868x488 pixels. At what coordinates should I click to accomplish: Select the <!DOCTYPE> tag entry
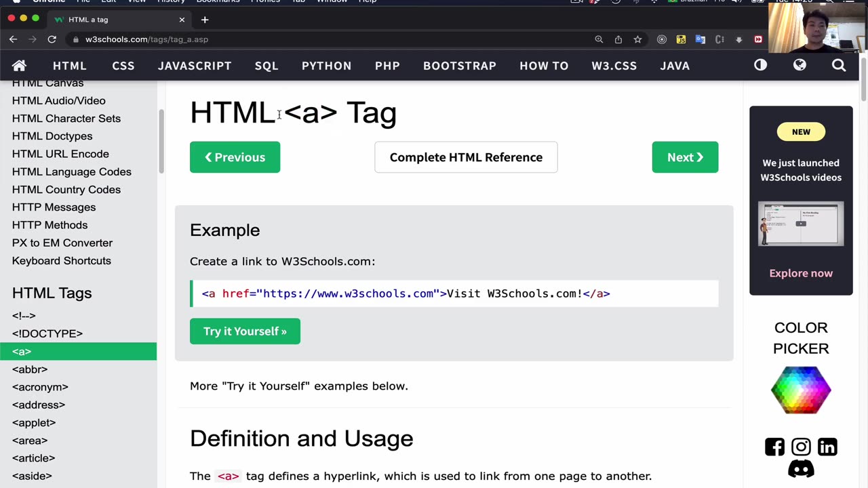pyautogui.click(x=47, y=333)
